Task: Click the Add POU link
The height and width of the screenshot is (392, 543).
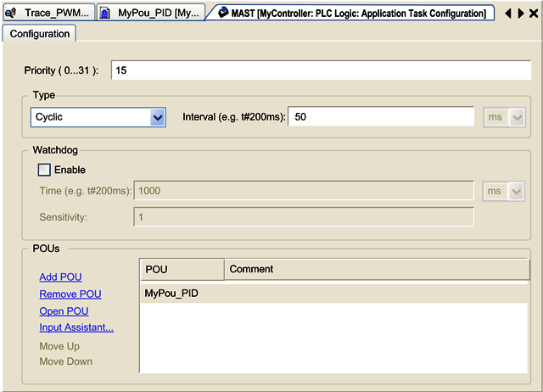Action: (x=60, y=277)
